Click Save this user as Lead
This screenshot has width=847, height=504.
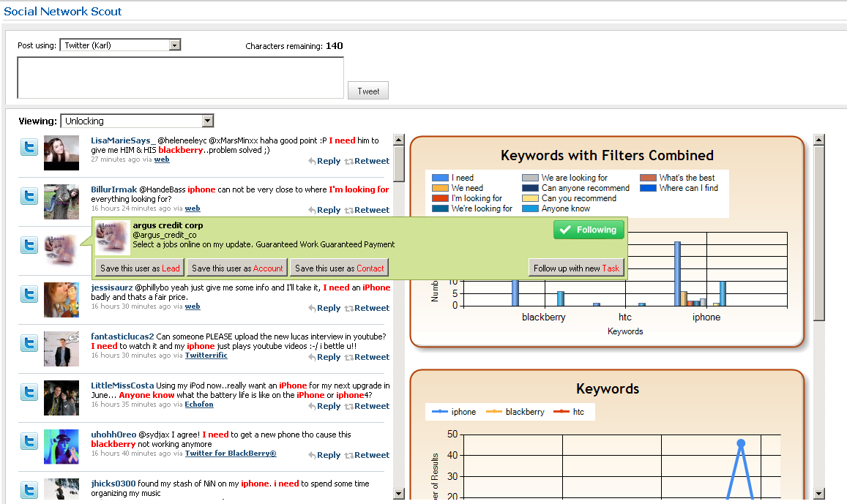[x=140, y=268]
